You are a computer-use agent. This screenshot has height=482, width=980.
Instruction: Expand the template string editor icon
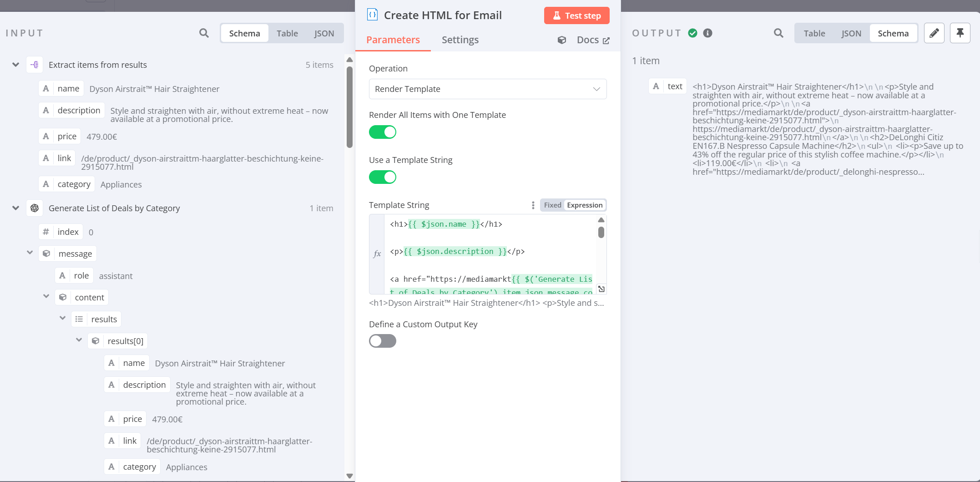click(x=601, y=289)
